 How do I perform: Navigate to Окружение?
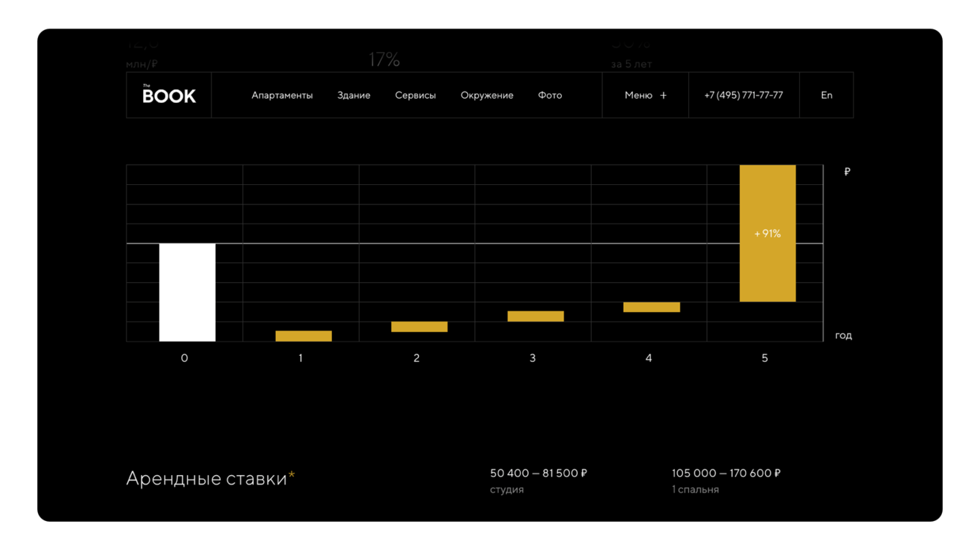tap(487, 95)
